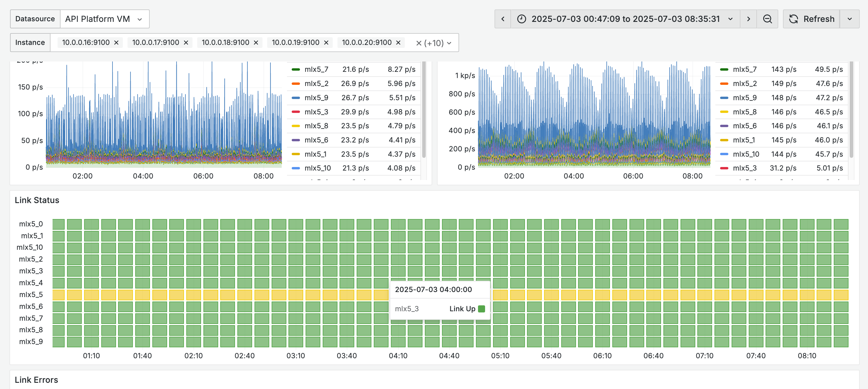Clear all selected instances with the X

[419, 43]
